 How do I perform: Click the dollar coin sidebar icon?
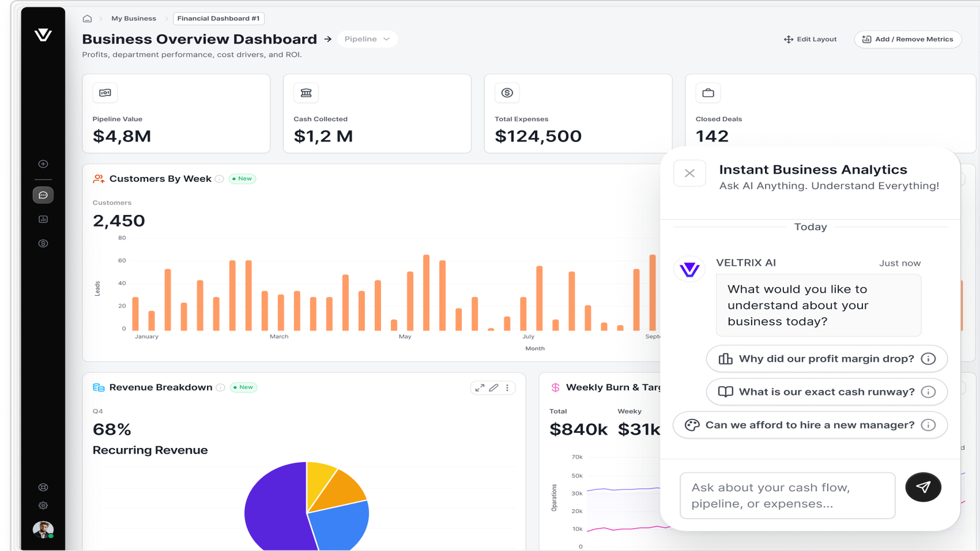(x=43, y=244)
